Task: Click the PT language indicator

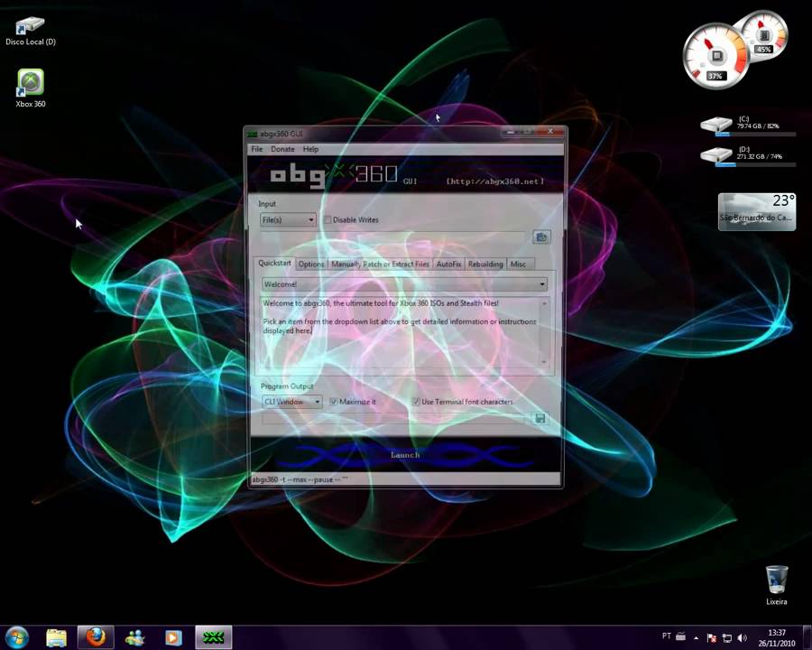Action: 667,636
